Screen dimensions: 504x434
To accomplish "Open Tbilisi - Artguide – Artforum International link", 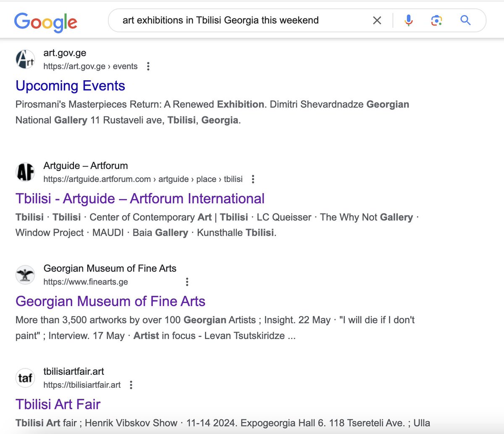I will pyautogui.click(x=140, y=199).
